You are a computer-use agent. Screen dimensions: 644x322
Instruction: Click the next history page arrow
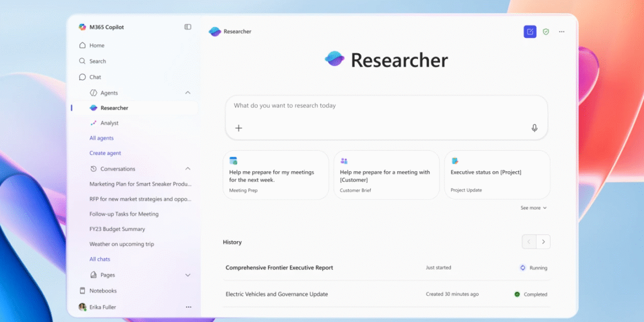pos(543,242)
